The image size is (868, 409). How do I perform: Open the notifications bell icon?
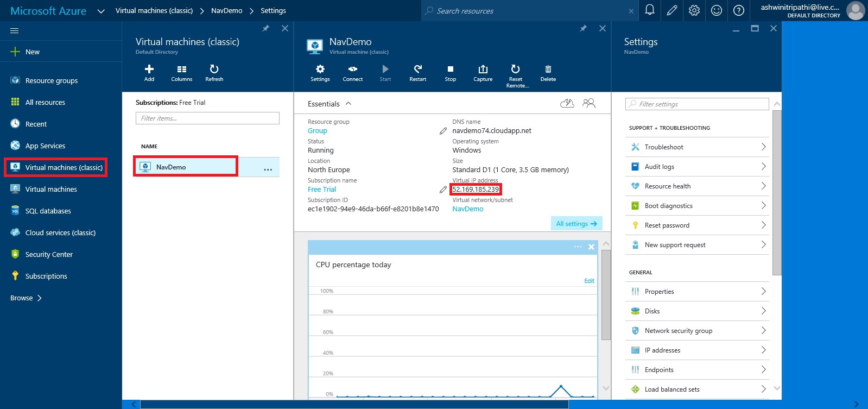[x=649, y=10]
